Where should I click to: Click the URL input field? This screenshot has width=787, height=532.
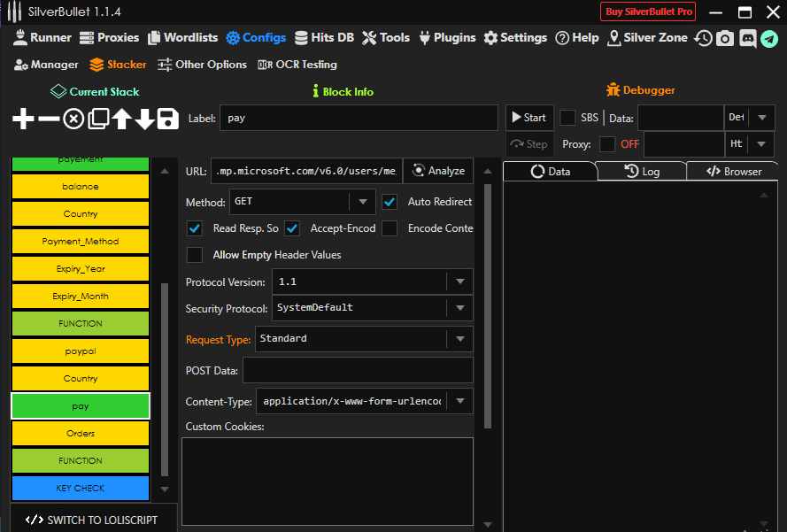click(x=306, y=171)
